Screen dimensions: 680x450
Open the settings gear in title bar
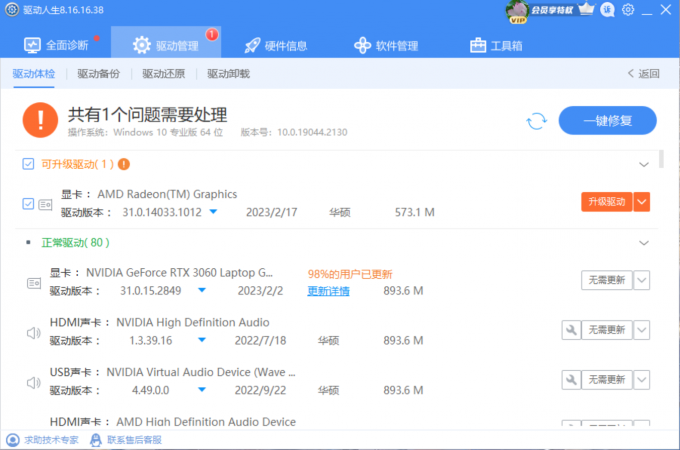(628, 10)
